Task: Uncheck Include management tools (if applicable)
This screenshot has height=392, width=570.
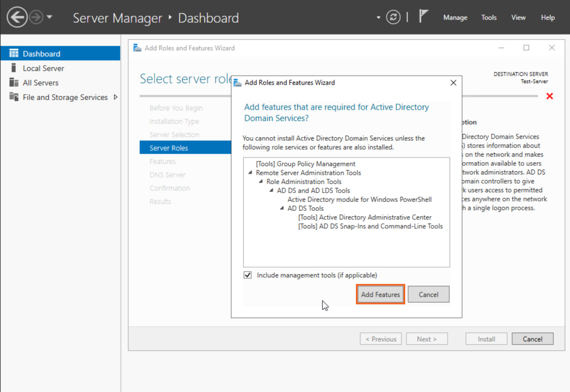Action: tap(248, 275)
